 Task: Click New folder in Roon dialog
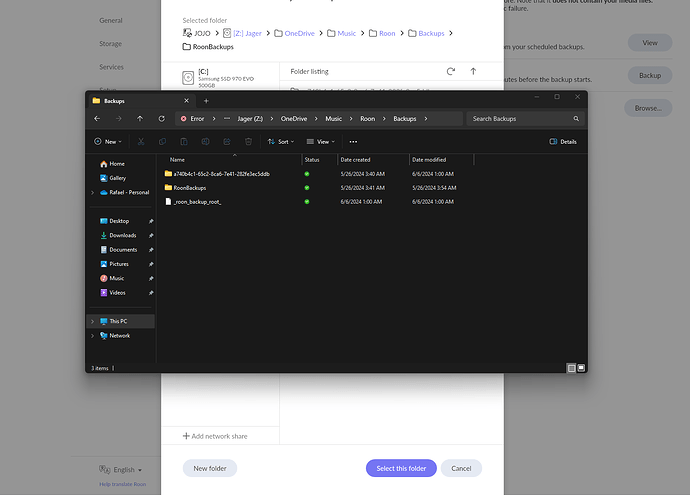(210, 468)
